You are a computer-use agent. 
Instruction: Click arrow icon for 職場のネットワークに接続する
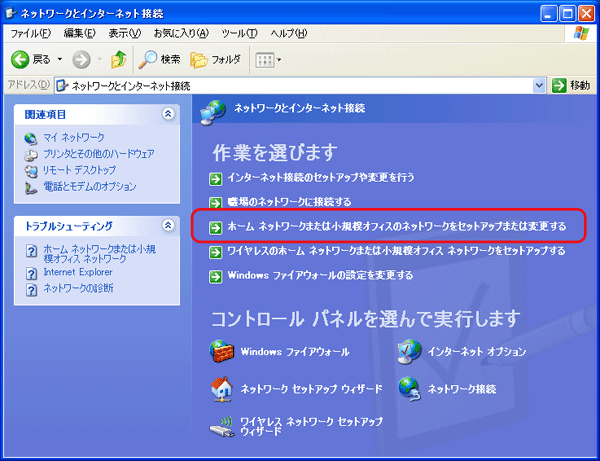pyautogui.click(x=215, y=203)
